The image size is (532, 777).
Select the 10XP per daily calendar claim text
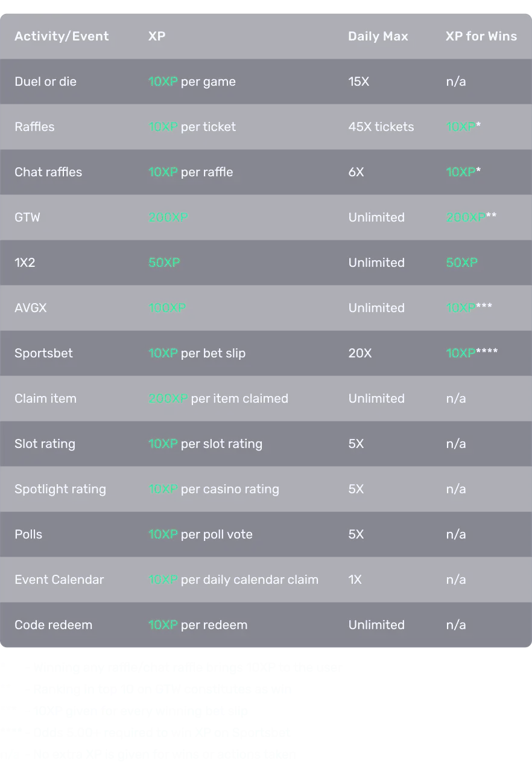coord(233,580)
